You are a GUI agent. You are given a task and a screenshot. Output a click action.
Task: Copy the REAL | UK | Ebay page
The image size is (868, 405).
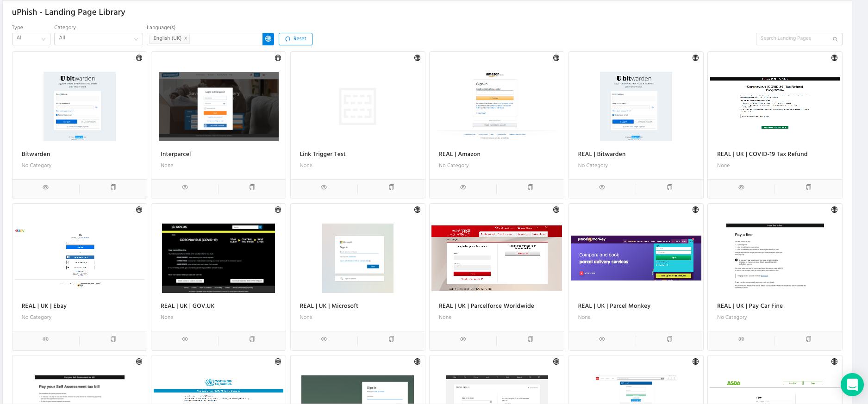pyautogui.click(x=113, y=339)
